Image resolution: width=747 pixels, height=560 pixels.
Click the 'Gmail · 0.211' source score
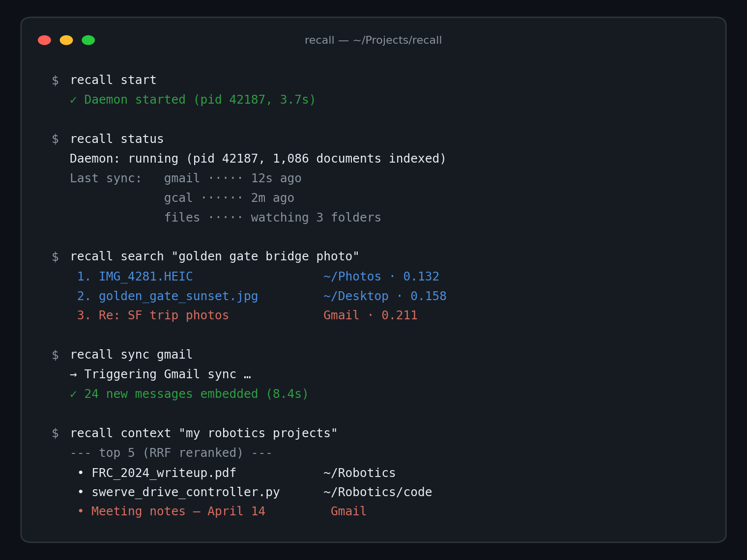click(x=371, y=315)
